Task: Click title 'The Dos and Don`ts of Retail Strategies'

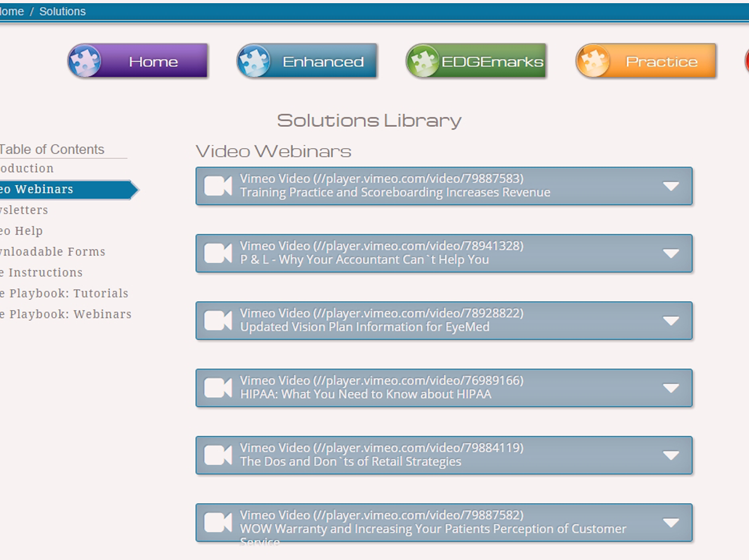Action: [351, 462]
